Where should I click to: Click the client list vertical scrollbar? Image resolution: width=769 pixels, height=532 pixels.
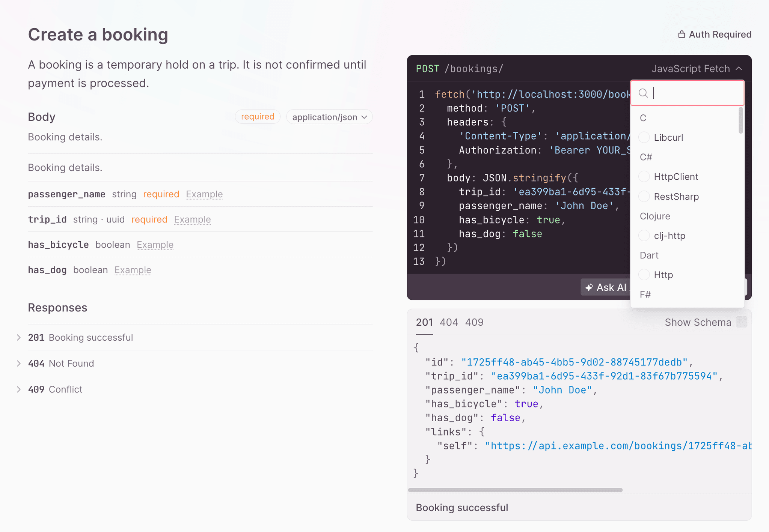point(740,120)
